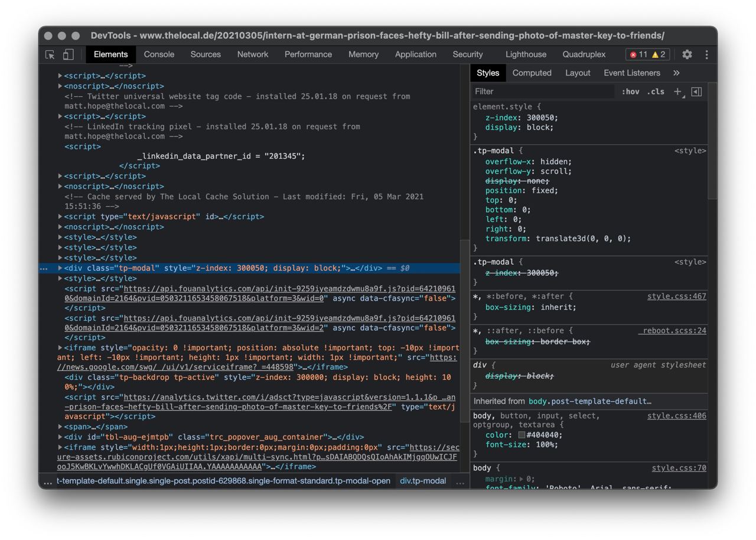Toggle the :hov element state button
Viewport: 756px width, 540px height.
630,92
